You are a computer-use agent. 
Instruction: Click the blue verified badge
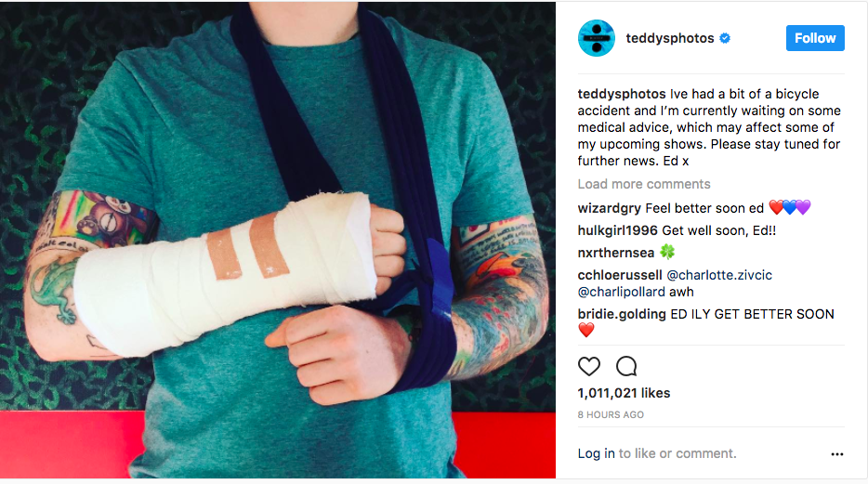725,38
